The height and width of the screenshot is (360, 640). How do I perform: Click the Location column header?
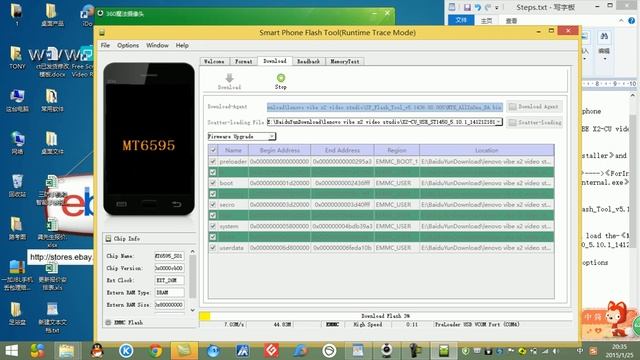487,150
